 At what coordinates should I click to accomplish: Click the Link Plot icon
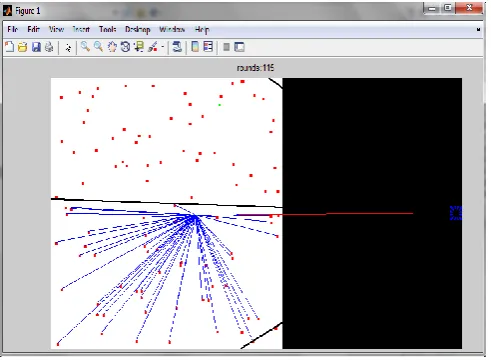point(177,47)
